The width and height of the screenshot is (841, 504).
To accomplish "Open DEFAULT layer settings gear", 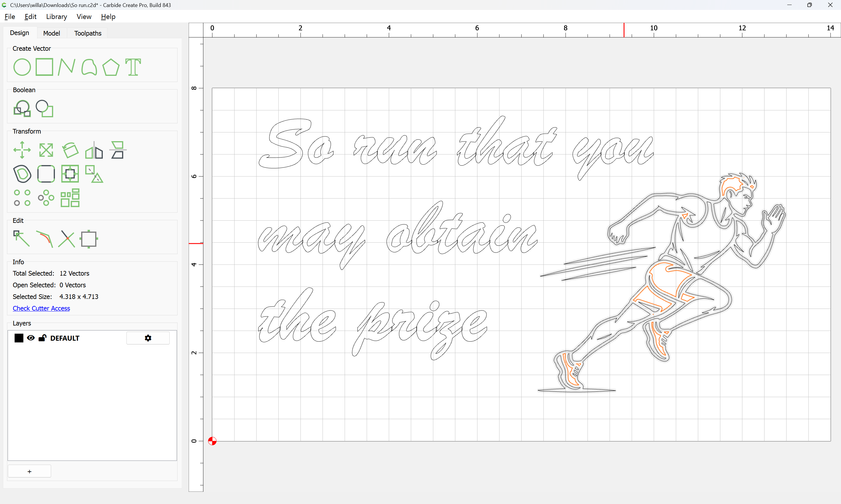I will click(148, 338).
